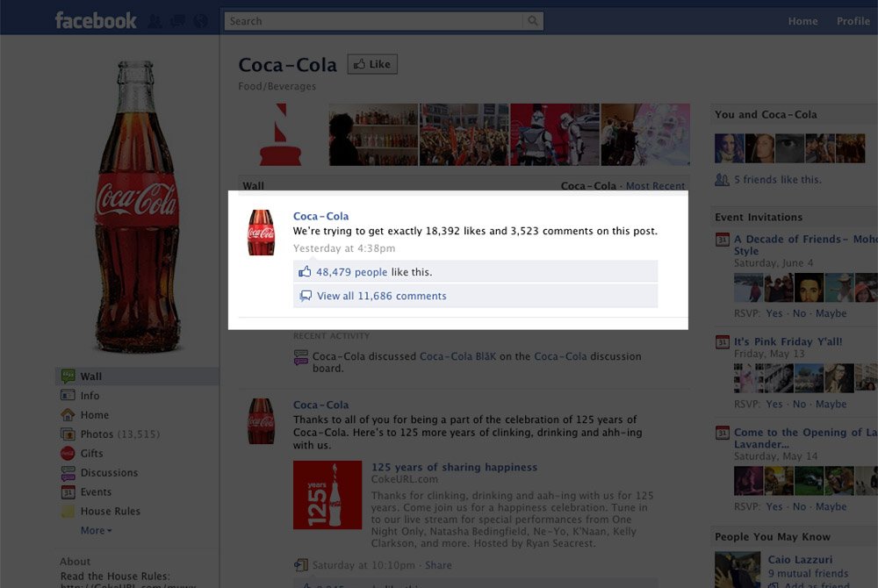Open the A Decade of Friends event title
Image resolution: width=878 pixels, height=588 pixels.
[805, 245]
